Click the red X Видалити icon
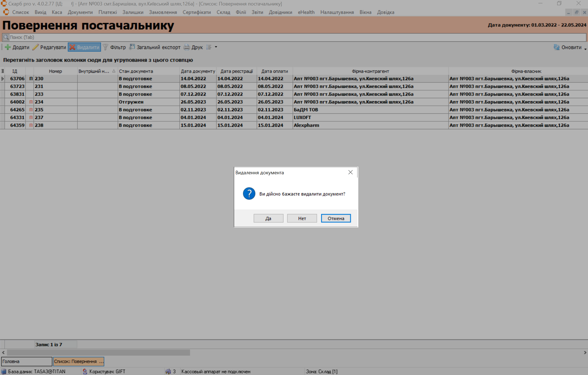This screenshot has height=375, width=588. 72,47
